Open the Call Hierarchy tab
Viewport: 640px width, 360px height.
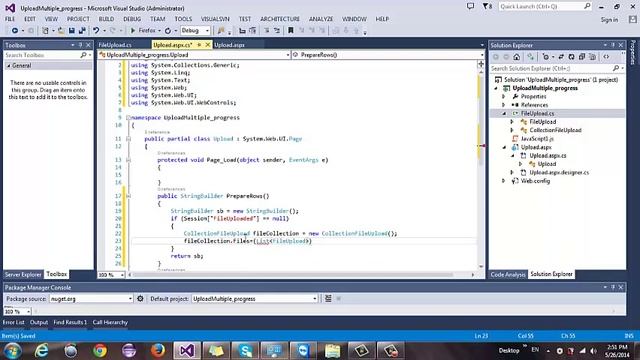[x=110, y=322]
